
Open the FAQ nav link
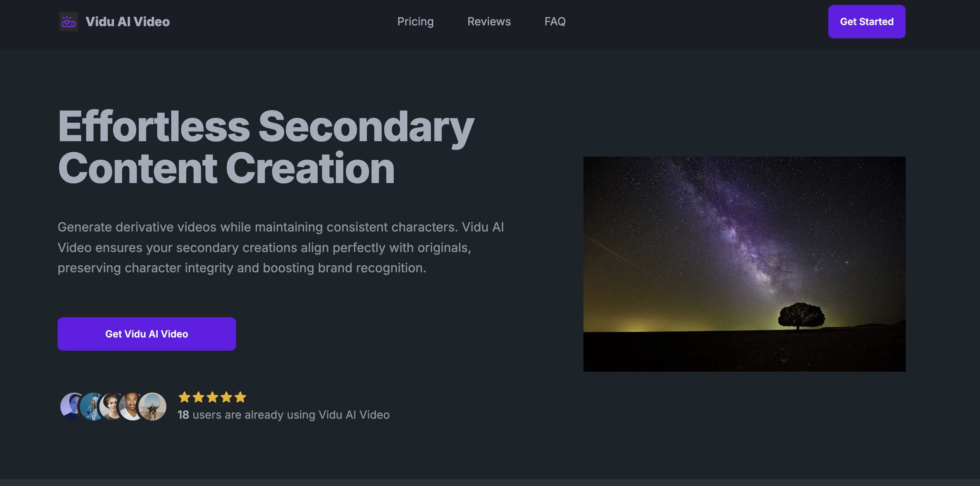pyautogui.click(x=555, y=22)
